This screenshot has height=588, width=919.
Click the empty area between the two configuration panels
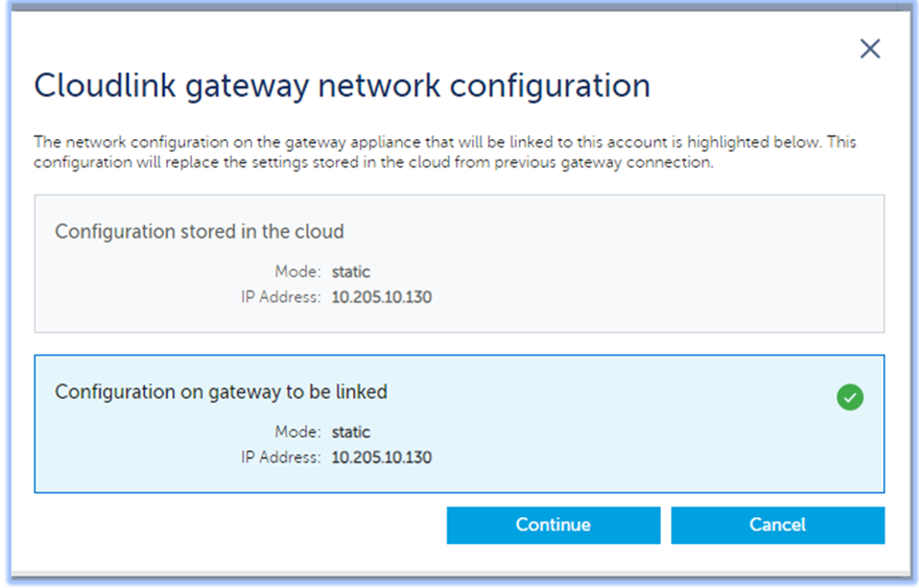click(459, 342)
